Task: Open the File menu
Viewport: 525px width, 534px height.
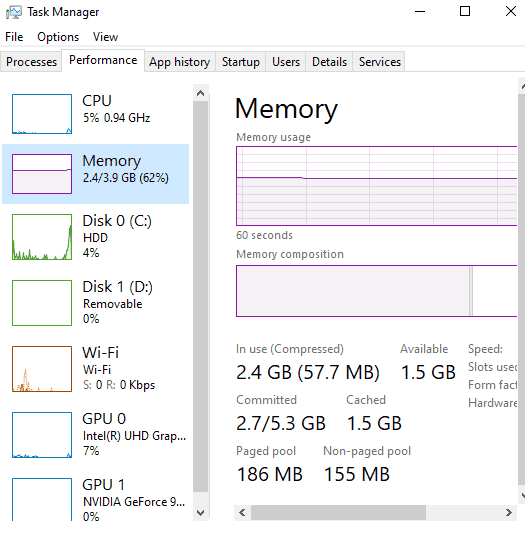Action: coord(14,37)
